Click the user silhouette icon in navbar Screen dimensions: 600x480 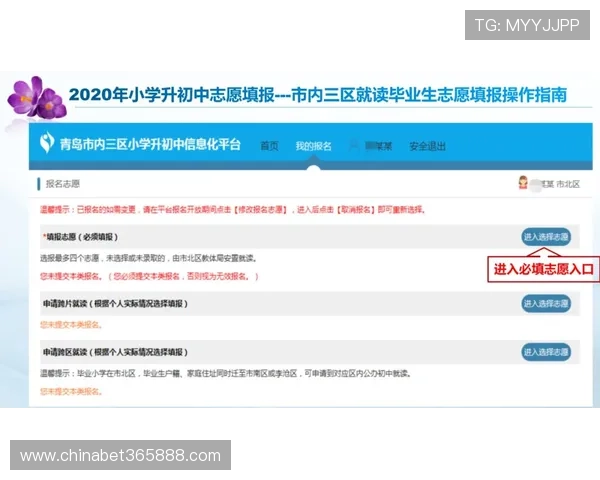click(x=354, y=145)
